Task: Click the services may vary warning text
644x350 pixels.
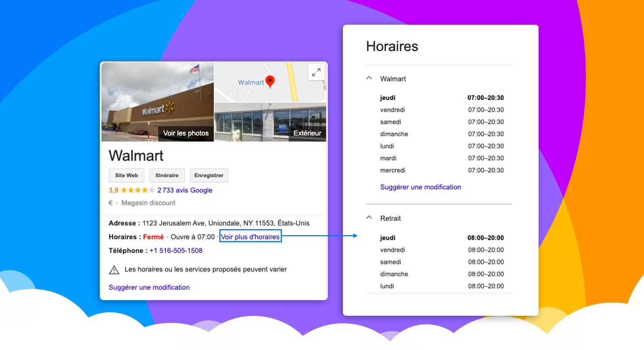Action: point(206,269)
